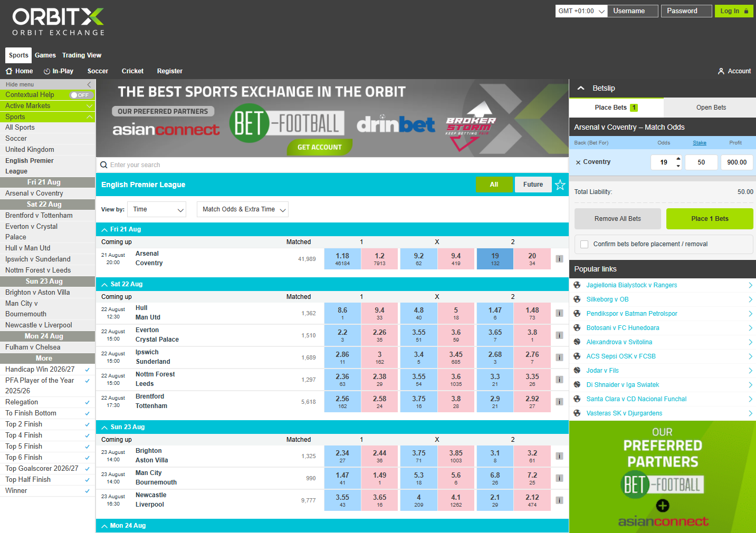This screenshot has height=533, width=756.
Task: Check Confirm bets before placement checkbox
Action: pyautogui.click(x=584, y=244)
